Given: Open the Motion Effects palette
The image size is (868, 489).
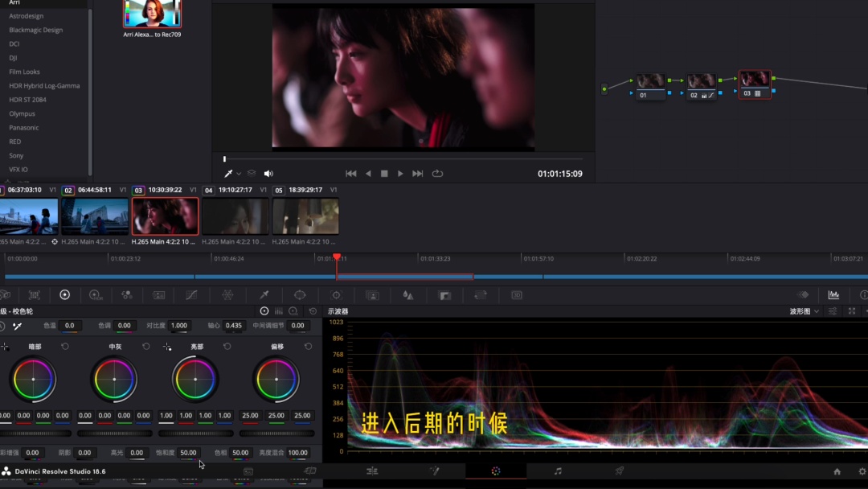Looking at the screenshot, I should tap(159, 295).
